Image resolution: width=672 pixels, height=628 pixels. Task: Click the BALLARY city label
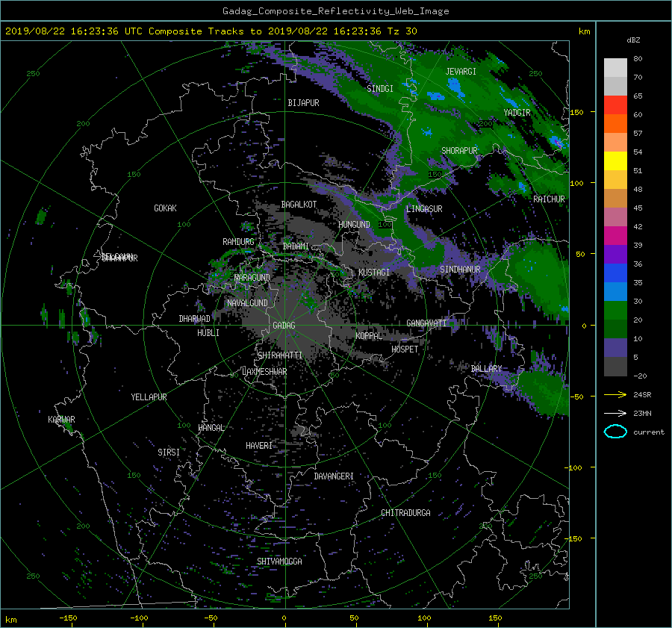[486, 369]
